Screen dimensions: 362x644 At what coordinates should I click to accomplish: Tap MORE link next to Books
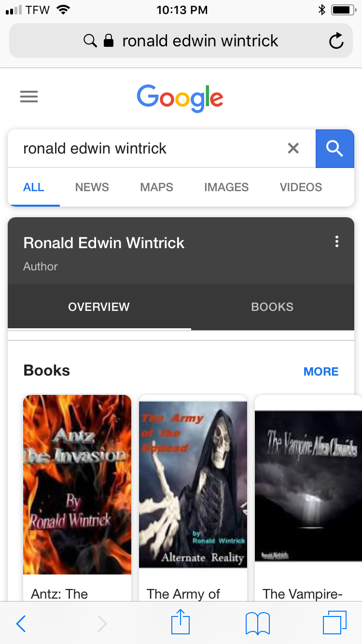click(321, 372)
